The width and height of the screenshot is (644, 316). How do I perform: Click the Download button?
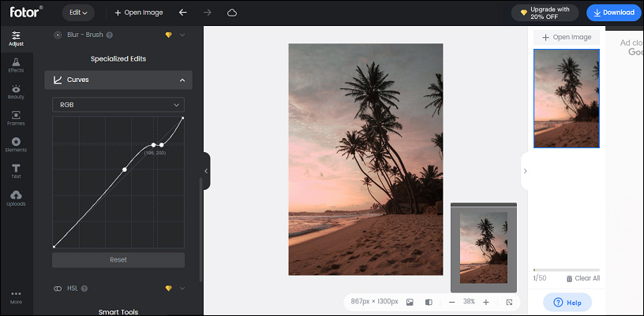pyautogui.click(x=613, y=13)
